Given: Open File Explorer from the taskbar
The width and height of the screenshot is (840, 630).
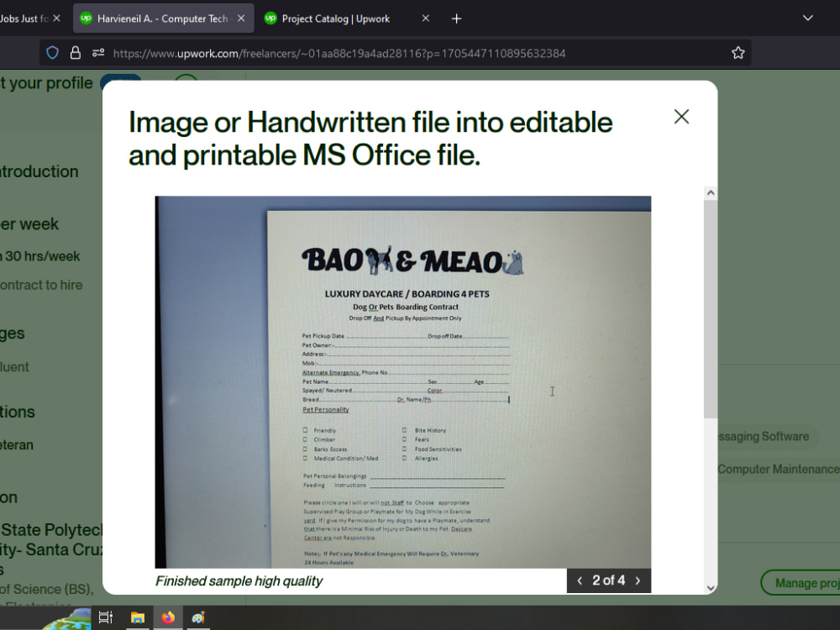Looking at the screenshot, I should tap(138, 617).
